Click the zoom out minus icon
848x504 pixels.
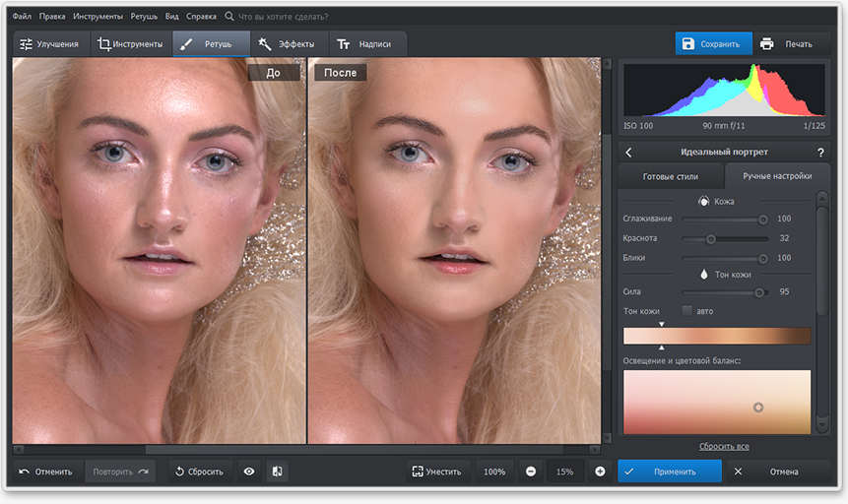tap(531, 472)
